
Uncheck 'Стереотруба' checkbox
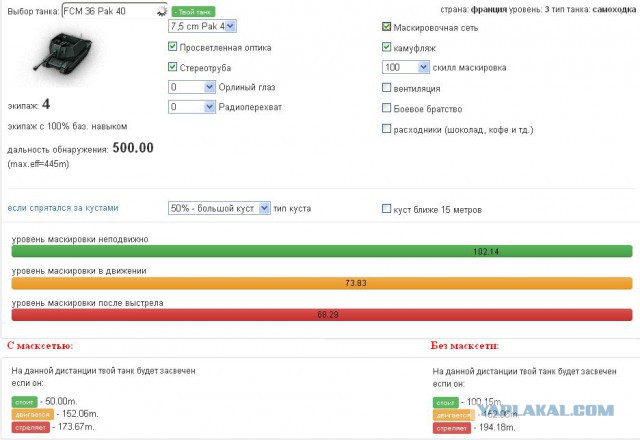click(172, 67)
